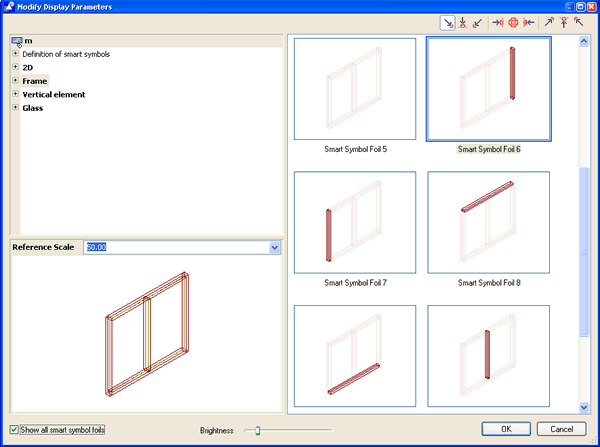
Task: Select the down-left arrow view icon
Action: pos(478,23)
